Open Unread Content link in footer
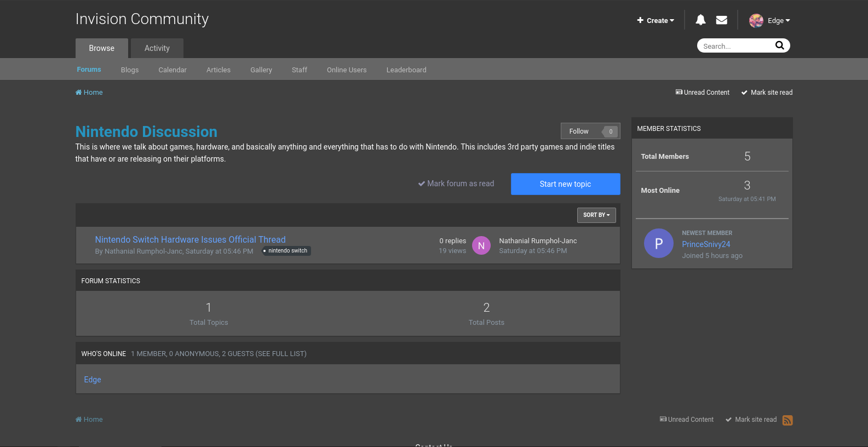 point(687,420)
